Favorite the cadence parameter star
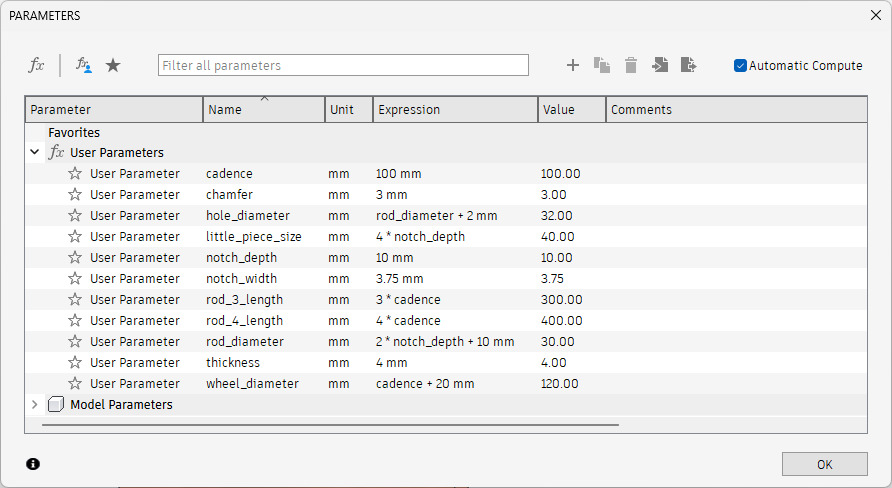This screenshot has height=488, width=892. tap(75, 173)
